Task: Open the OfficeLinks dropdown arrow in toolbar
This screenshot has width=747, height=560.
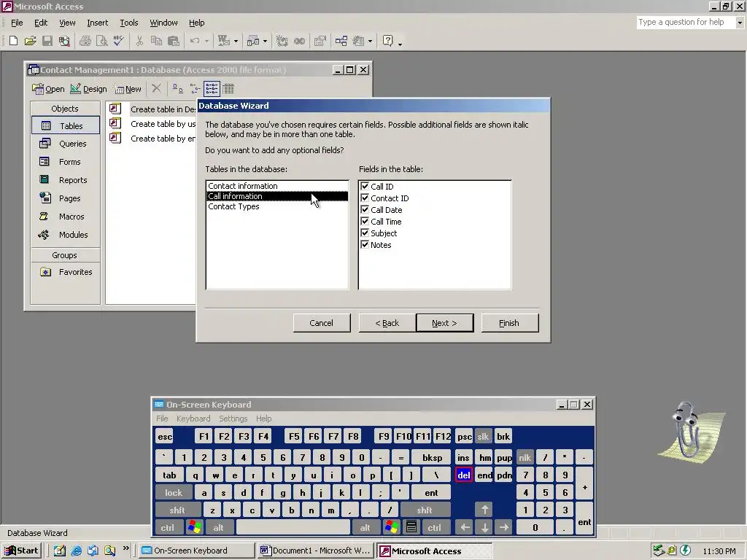Action: [236, 41]
